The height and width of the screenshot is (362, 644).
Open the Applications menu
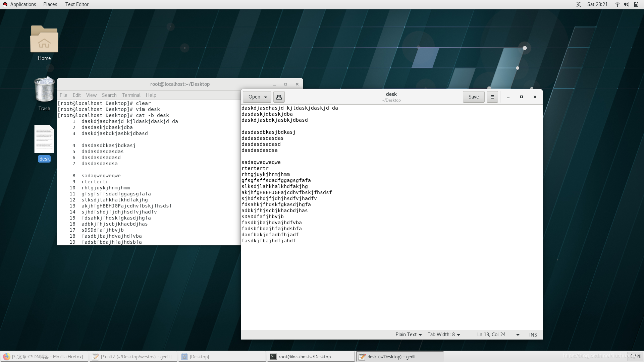click(23, 4)
